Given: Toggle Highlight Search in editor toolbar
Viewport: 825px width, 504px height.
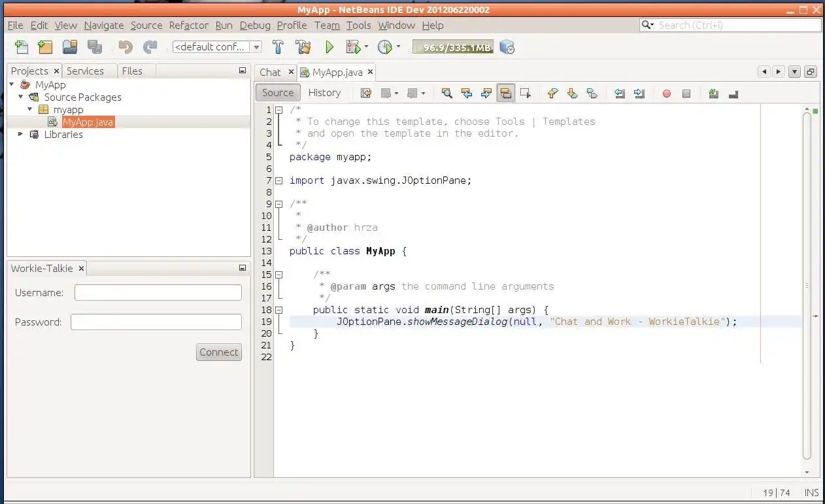Looking at the screenshot, I should (506, 93).
